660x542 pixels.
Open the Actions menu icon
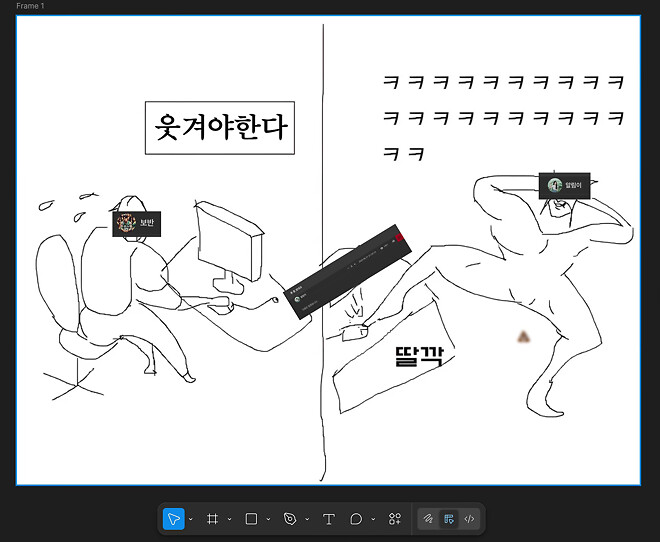pos(395,519)
